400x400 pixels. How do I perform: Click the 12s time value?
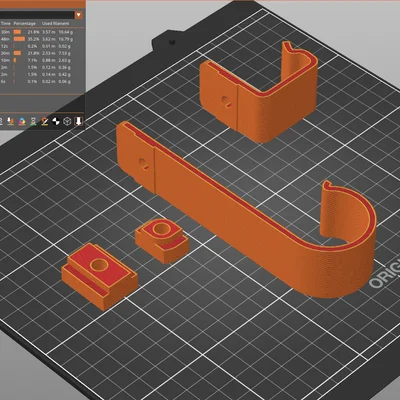pos(5,46)
